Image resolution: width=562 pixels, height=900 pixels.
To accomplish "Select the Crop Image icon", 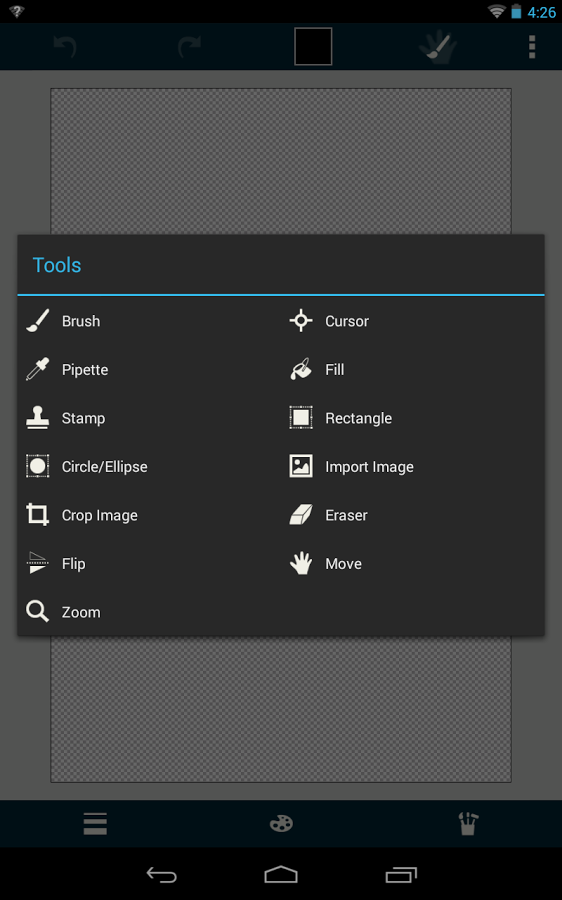I will pos(38,515).
